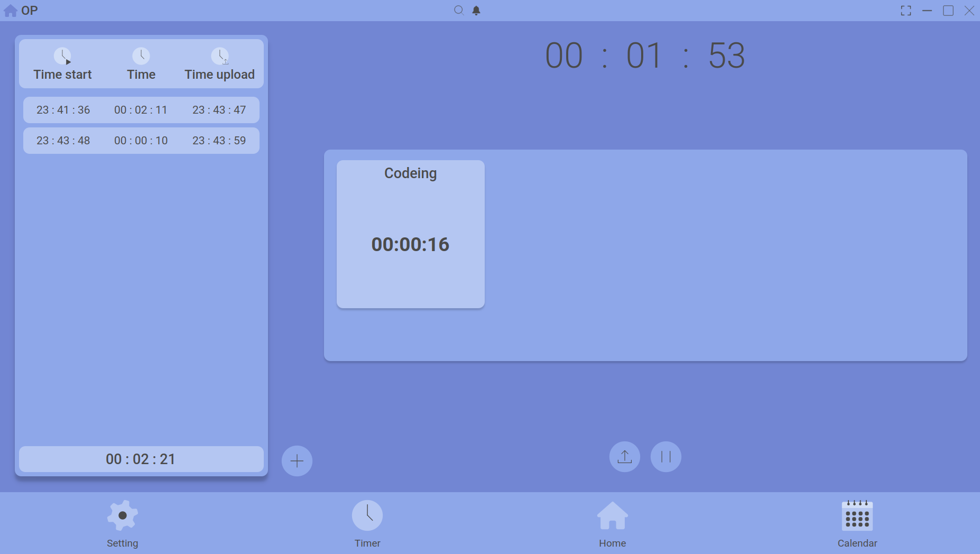Screen dimensions: 980x554
Task: Select the record starting at 23 : 43 : 48
Action: click(x=141, y=141)
